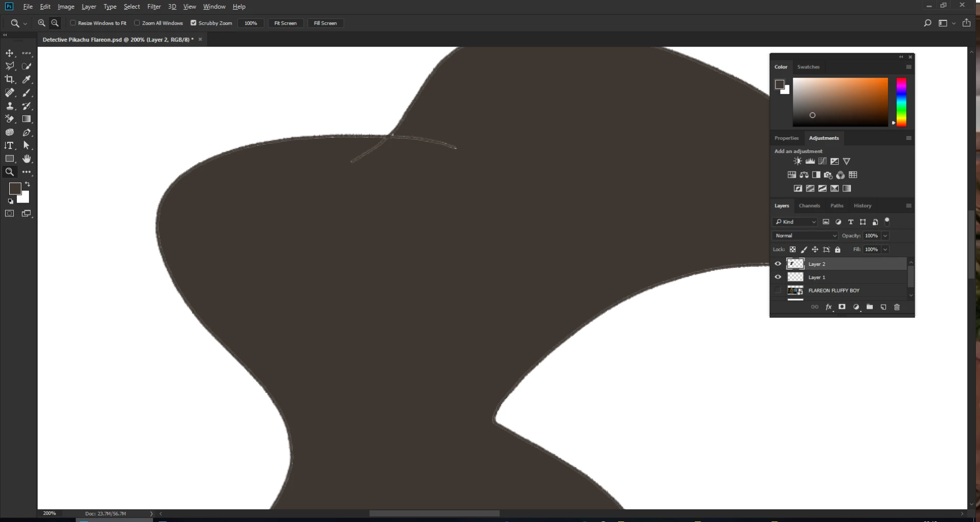Select the Rectangle shape tool
This screenshot has width=980, height=522.
pyautogui.click(x=9, y=159)
